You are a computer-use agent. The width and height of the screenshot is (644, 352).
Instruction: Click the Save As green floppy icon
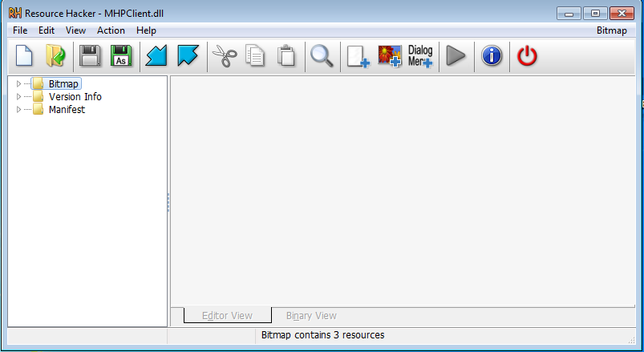(x=121, y=56)
